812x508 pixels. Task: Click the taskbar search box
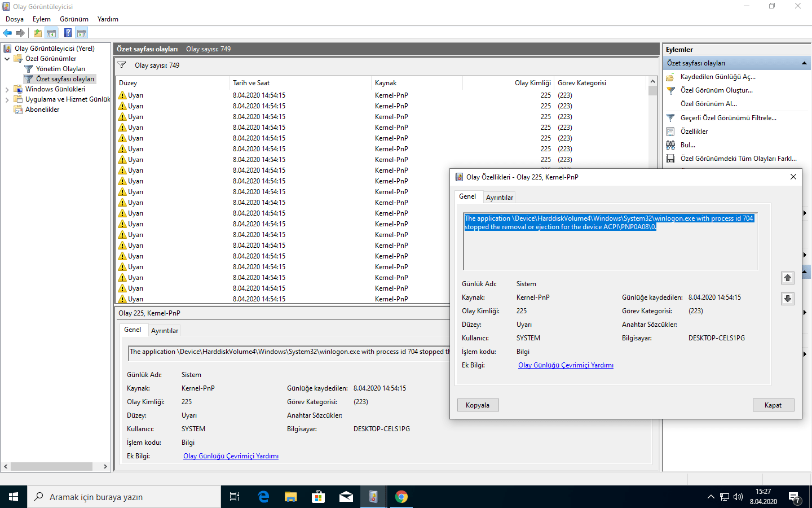pyautogui.click(x=124, y=497)
